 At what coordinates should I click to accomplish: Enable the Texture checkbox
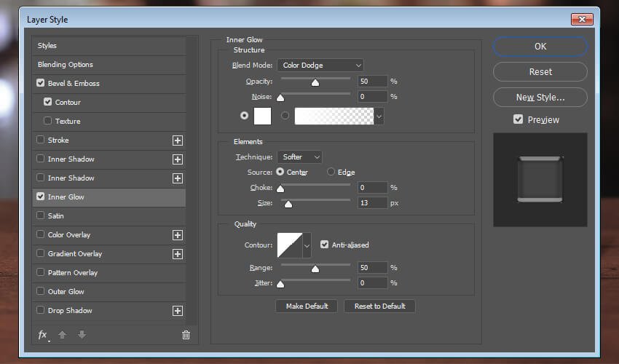click(48, 121)
